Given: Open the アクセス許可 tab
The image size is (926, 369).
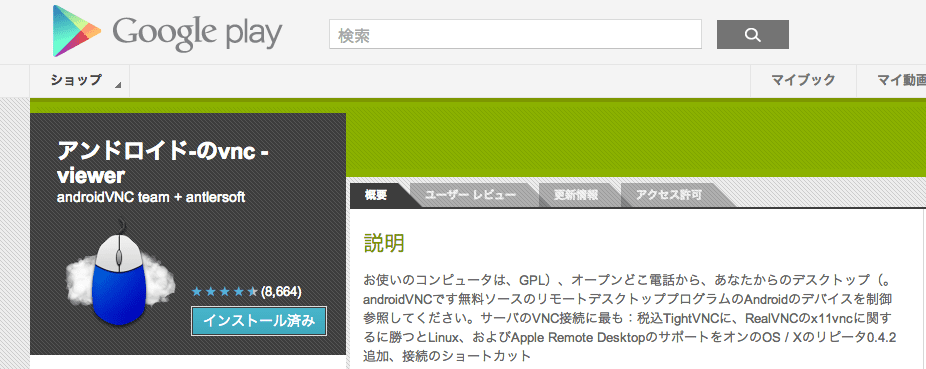Looking at the screenshot, I should pos(669,195).
